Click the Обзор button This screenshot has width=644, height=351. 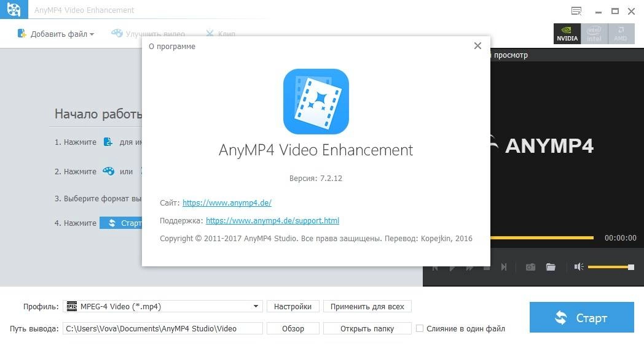[293, 328]
